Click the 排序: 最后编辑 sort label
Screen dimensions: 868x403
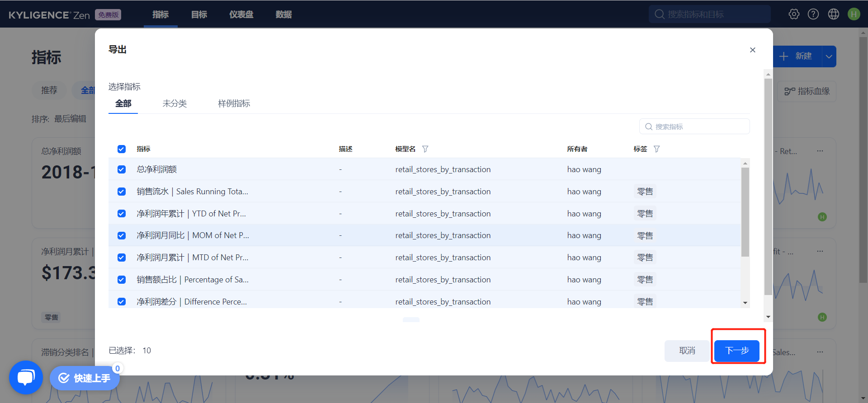pos(59,119)
